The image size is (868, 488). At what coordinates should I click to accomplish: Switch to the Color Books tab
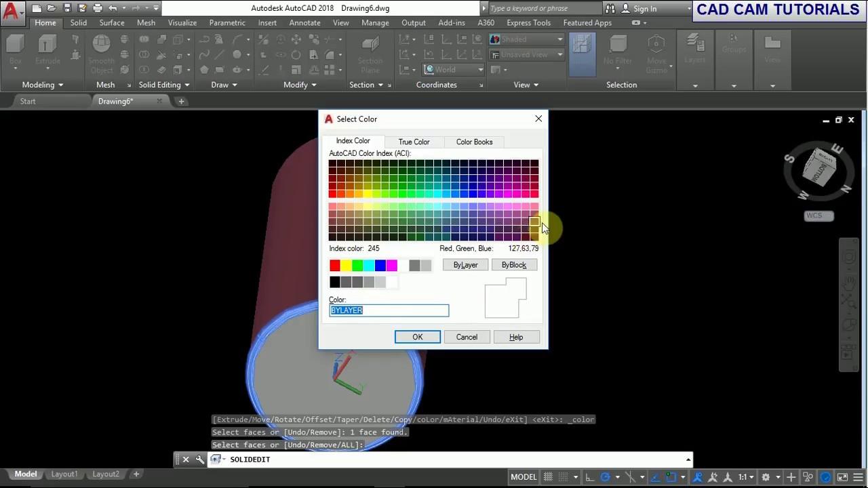pos(474,142)
